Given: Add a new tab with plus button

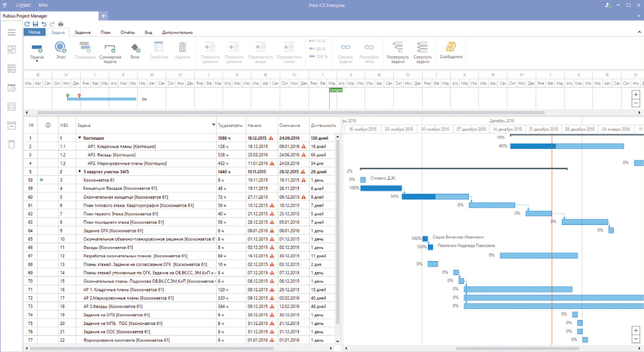Looking at the screenshot, I should click(x=103, y=16).
